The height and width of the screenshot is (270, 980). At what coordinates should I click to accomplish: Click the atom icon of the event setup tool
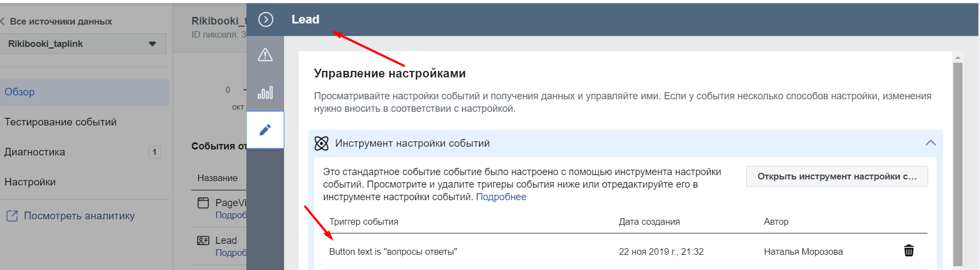pyautogui.click(x=322, y=143)
